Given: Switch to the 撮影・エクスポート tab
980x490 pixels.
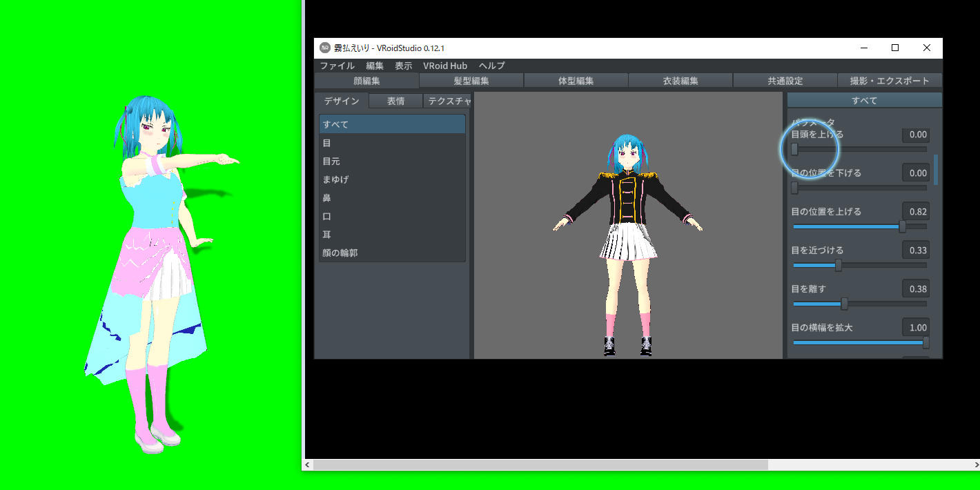Looking at the screenshot, I should click(x=890, y=81).
